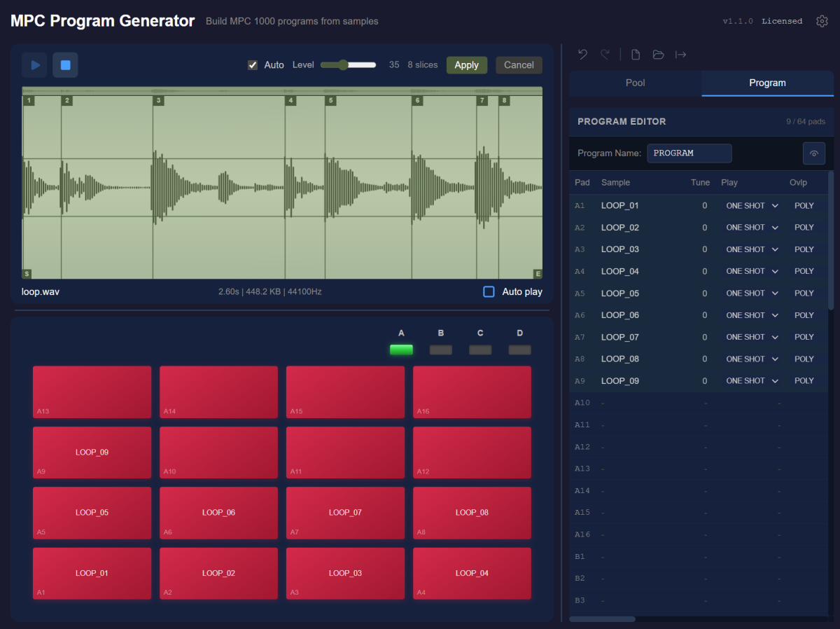
Task: Switch to pad bank B
Action: [x=441, y=350]
